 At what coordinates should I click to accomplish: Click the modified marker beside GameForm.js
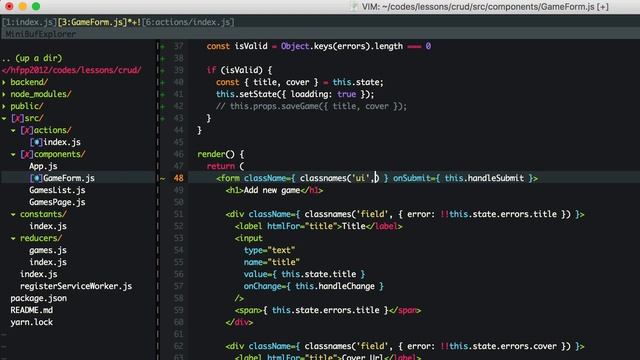[x=36, y=178]
